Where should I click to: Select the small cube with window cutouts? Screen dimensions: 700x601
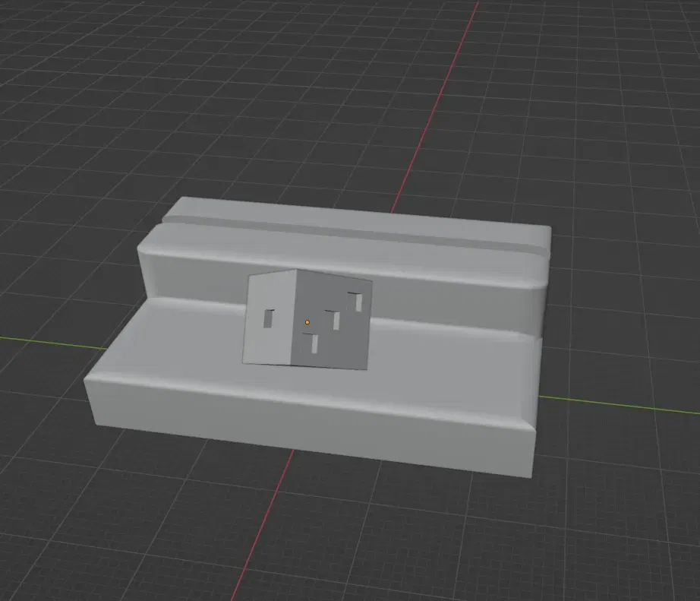click(x=307, y=319)
